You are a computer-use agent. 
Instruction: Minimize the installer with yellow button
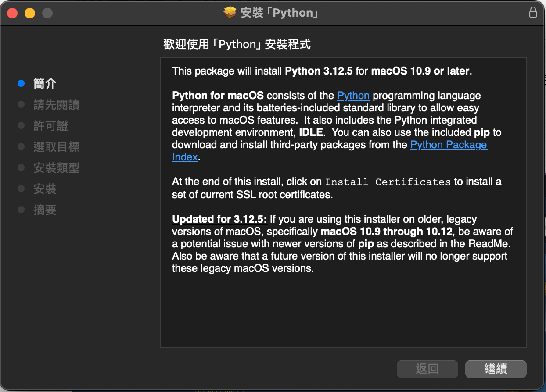29,13
